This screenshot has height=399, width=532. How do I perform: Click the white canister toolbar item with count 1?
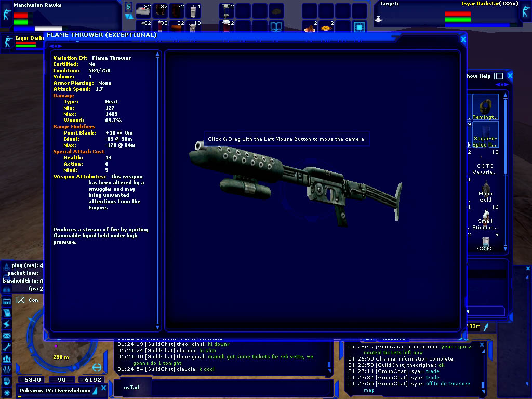pos(193,11)
